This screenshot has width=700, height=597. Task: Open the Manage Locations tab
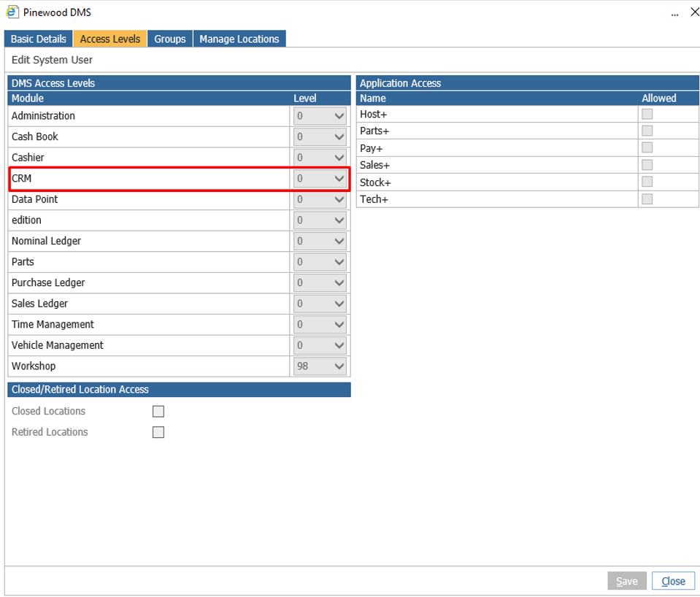[239, 39]
